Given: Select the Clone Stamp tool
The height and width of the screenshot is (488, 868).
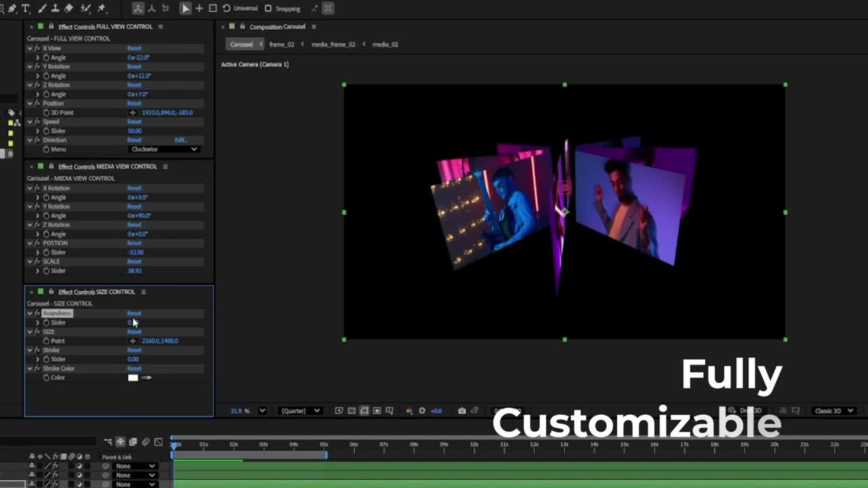Looking at the screenshot, I should pyautogui.click(x=55, y=8).
